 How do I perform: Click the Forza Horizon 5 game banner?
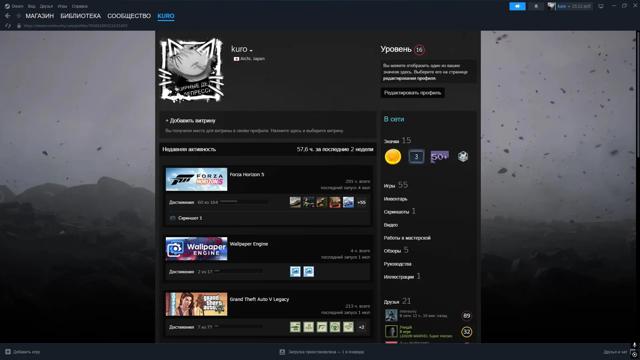click(x=196, y=179)
